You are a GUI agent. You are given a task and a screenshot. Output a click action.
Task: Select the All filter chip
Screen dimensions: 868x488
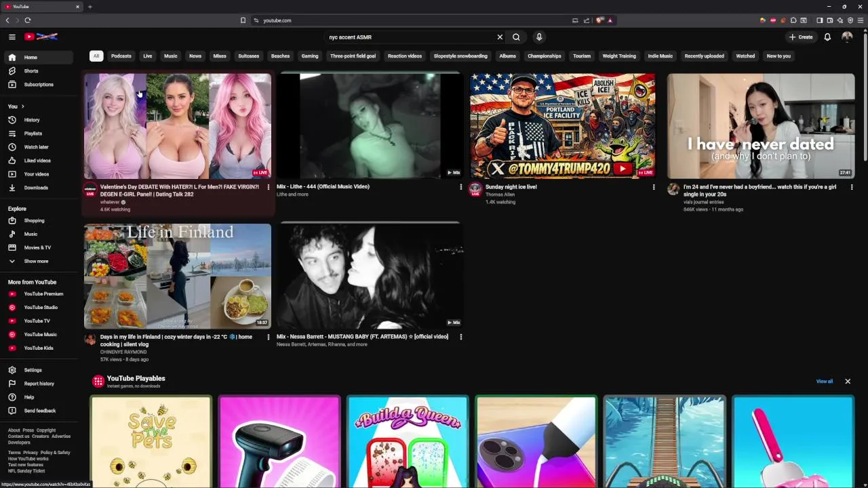tap(96, 56)
